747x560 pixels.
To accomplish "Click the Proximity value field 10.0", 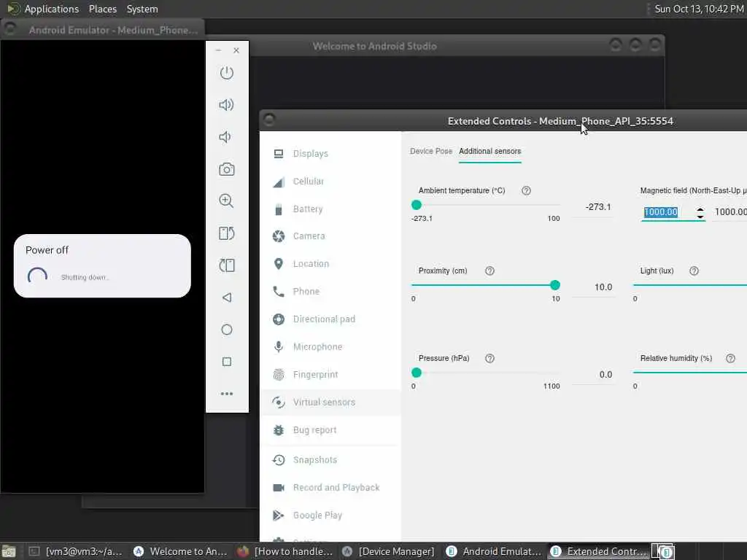I will click(593, 287).
